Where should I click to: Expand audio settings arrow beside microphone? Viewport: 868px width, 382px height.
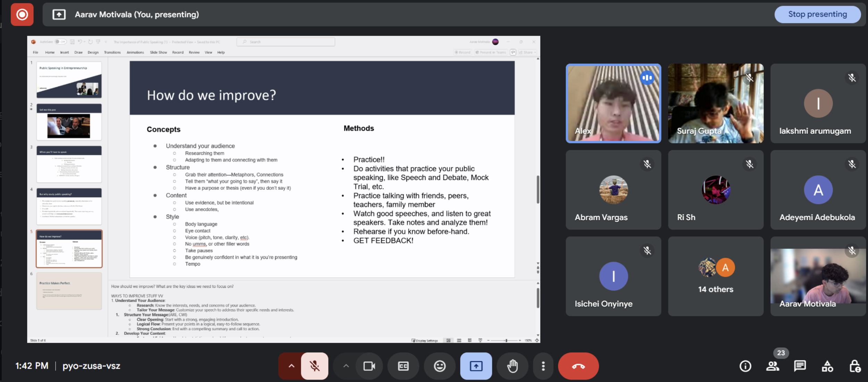[291, 366]
